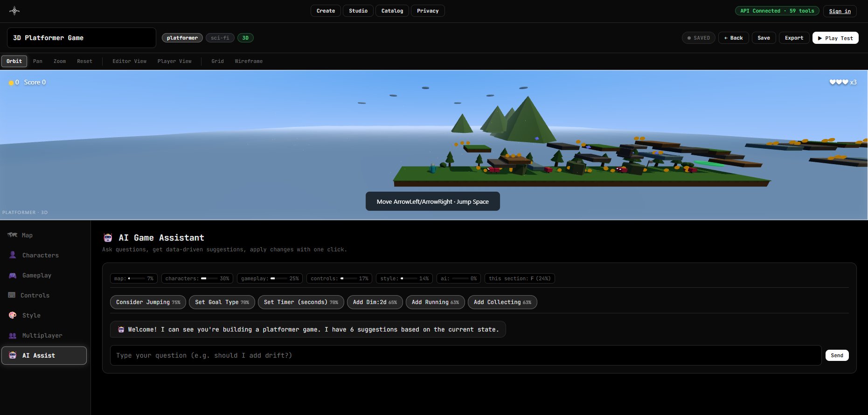This screenshot has height=415, width=868.
Task: Open the Gameplay section
Action: click(x=44, y=275)
